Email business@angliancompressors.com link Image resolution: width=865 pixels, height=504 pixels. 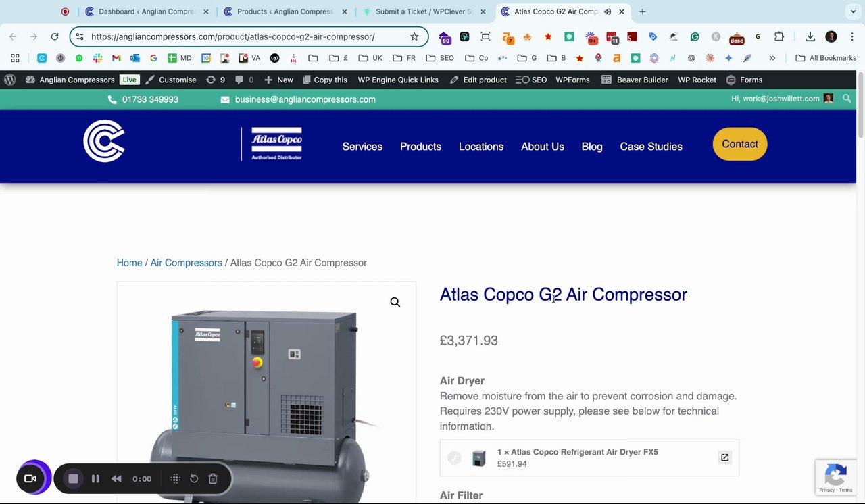(298, 99)
